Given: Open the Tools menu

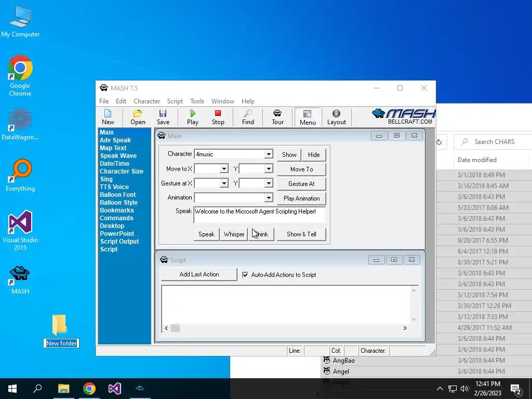Looking at the screenshot, I should (197, 101).
